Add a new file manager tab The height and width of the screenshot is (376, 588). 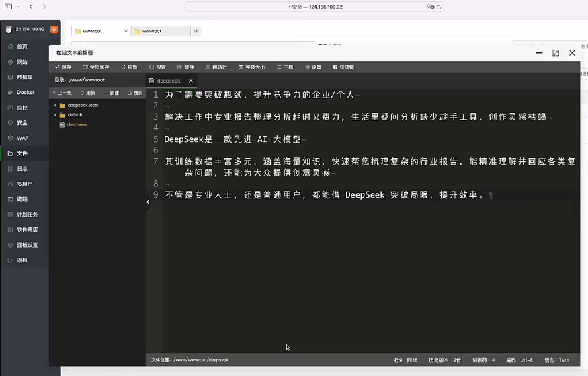196,31
